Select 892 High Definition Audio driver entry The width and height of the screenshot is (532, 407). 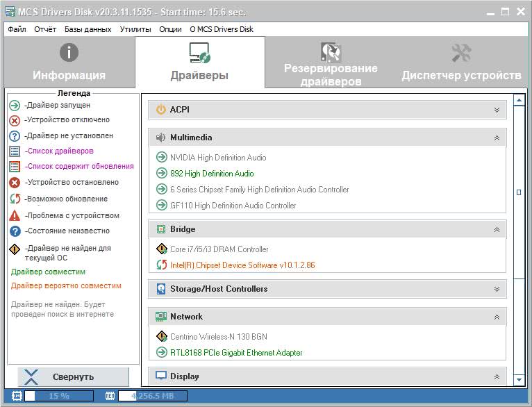click(212, 174)
